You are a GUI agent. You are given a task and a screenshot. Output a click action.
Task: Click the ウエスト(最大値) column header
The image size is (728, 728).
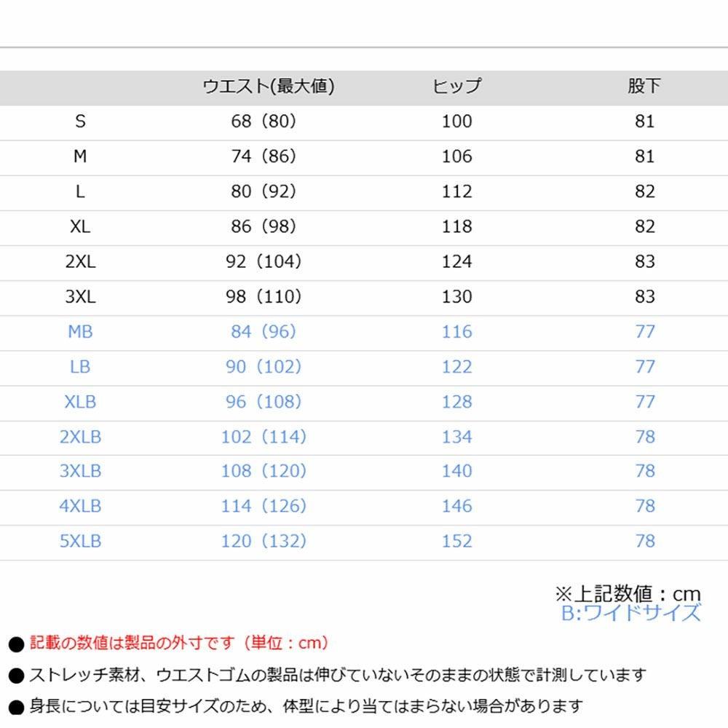click(269, 87)
